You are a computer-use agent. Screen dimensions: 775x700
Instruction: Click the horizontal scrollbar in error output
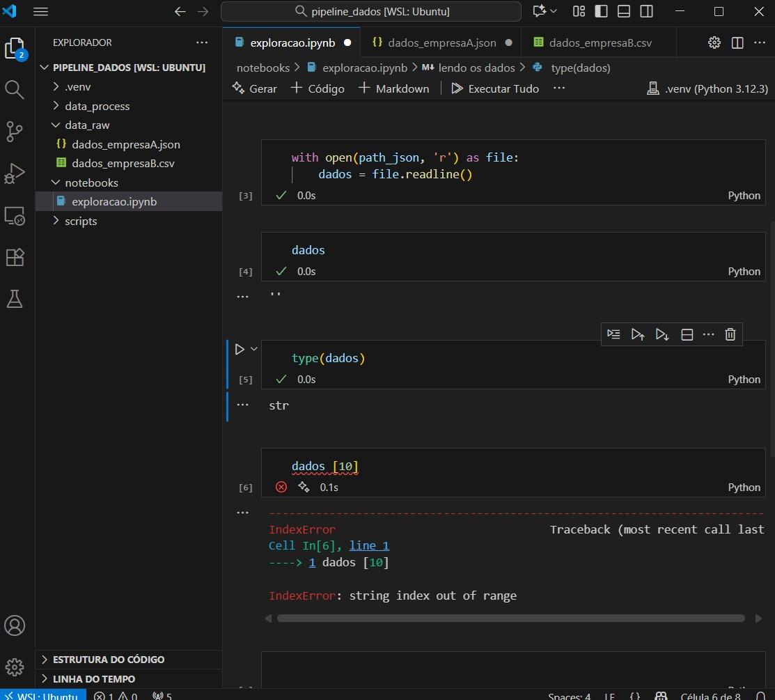click(x=510, y=618)
